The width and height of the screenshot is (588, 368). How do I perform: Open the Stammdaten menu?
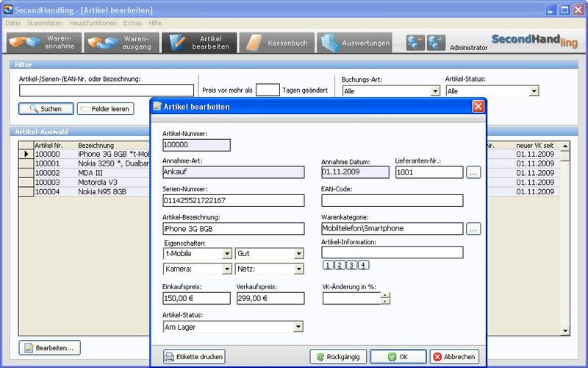click(x=45, y=23)
